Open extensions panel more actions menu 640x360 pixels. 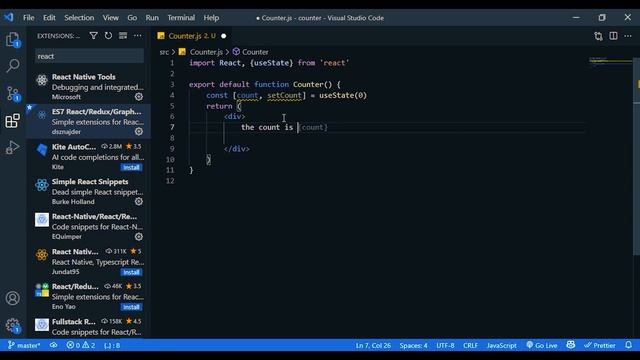pyautogui.click(x=138, y=36)
